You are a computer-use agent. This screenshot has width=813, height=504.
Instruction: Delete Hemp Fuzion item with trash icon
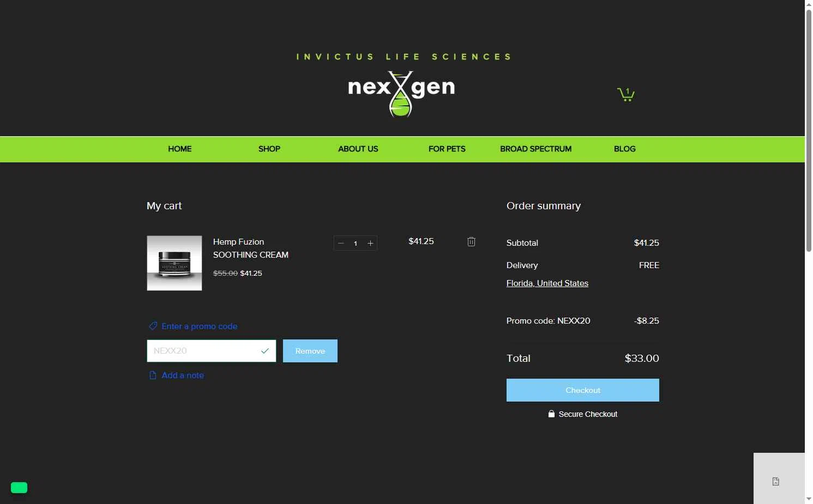click(x=472, y=241)
